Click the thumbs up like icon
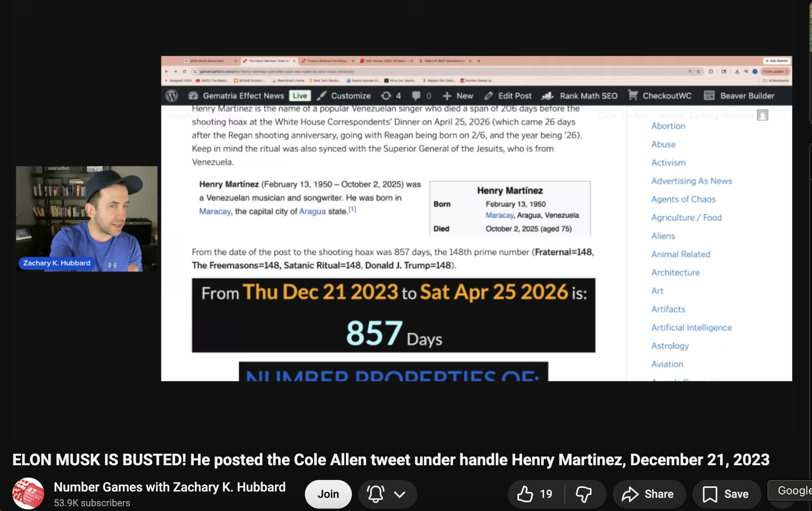The image size is (812, 511). point(525,494)
